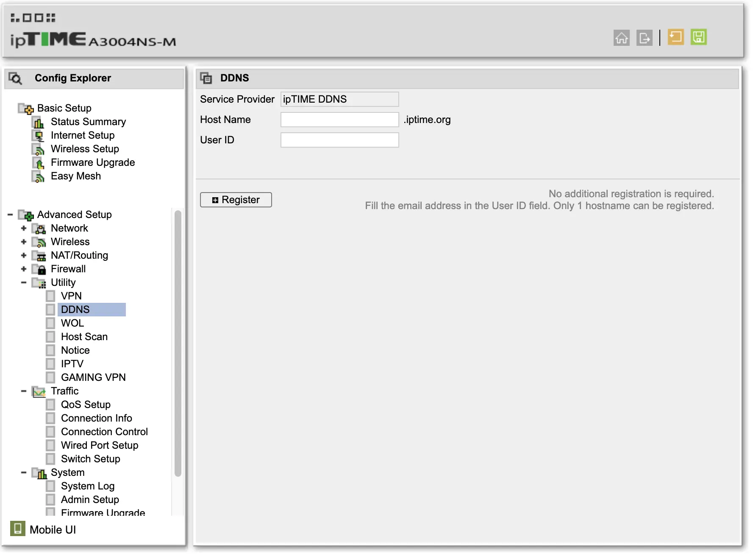
Task: Select the WOL utility item
Action: click(x=72, y=323)
